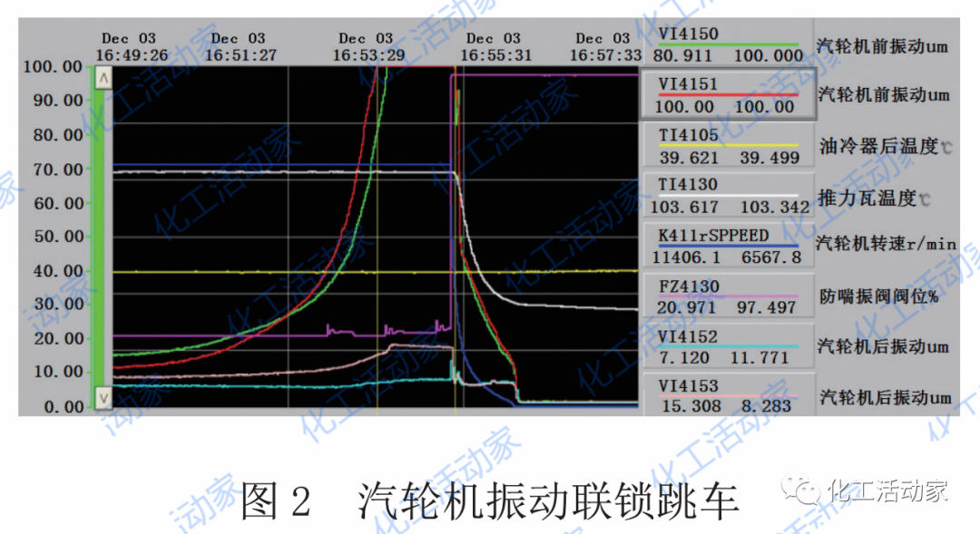Click the 汽轮机转速r/min description label
Screen dimensions: 980x534
click(887, 244)
